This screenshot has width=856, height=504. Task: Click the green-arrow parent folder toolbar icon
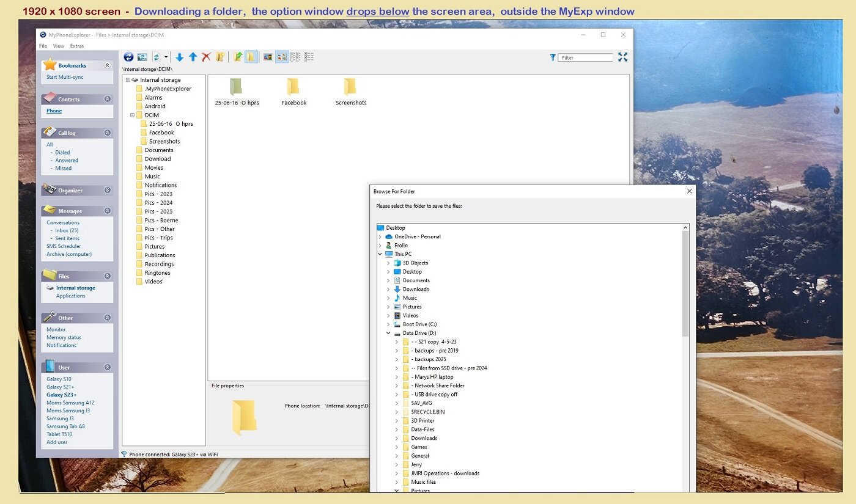(238, 57)
